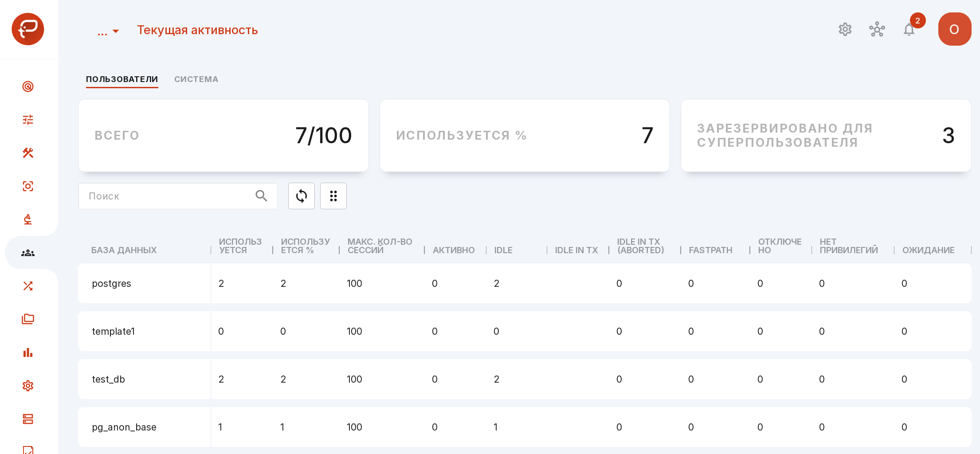
Task: Open the sliders tuning sidebar icon
Action: pos(28,120)
